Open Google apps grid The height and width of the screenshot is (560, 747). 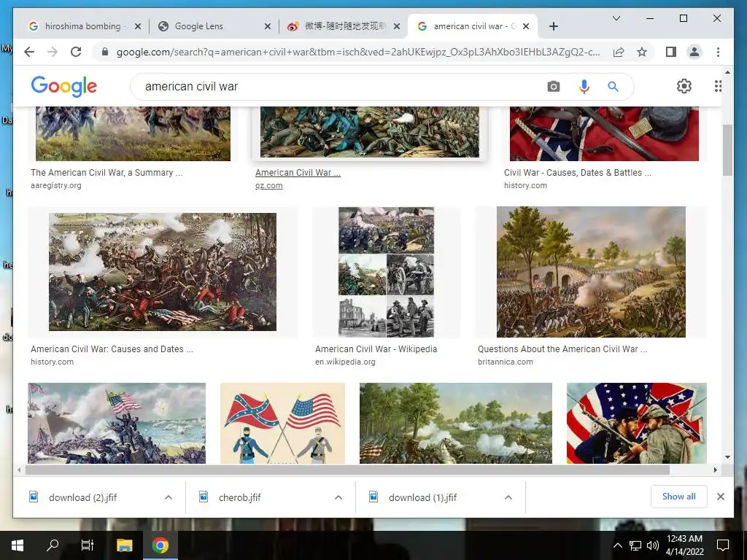pos(718,86)
